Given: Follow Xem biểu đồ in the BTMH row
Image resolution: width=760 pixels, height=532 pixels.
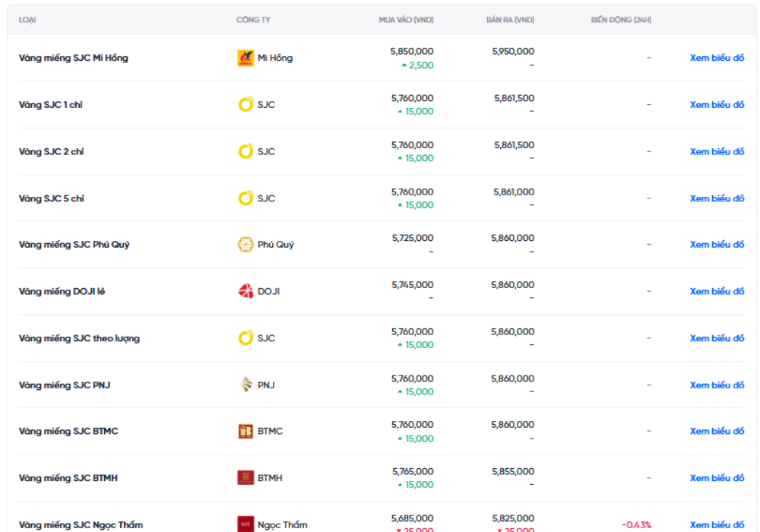Looking at the screenshot, I should 717,478.
